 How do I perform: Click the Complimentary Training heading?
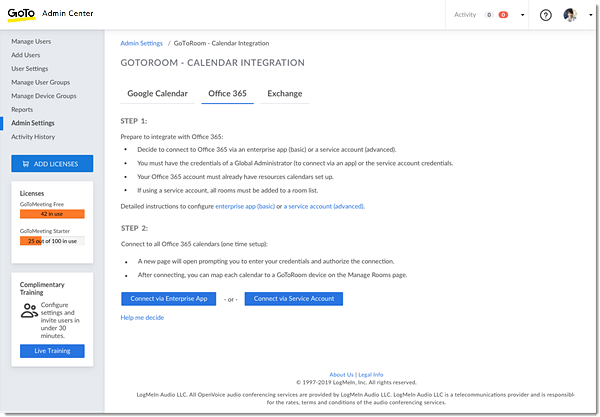point(42,288)
